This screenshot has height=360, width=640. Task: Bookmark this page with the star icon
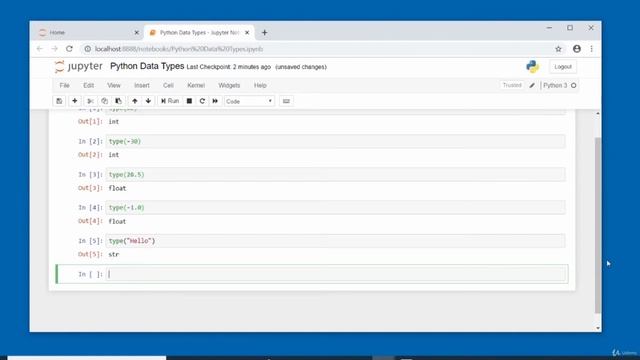[558, 49]
